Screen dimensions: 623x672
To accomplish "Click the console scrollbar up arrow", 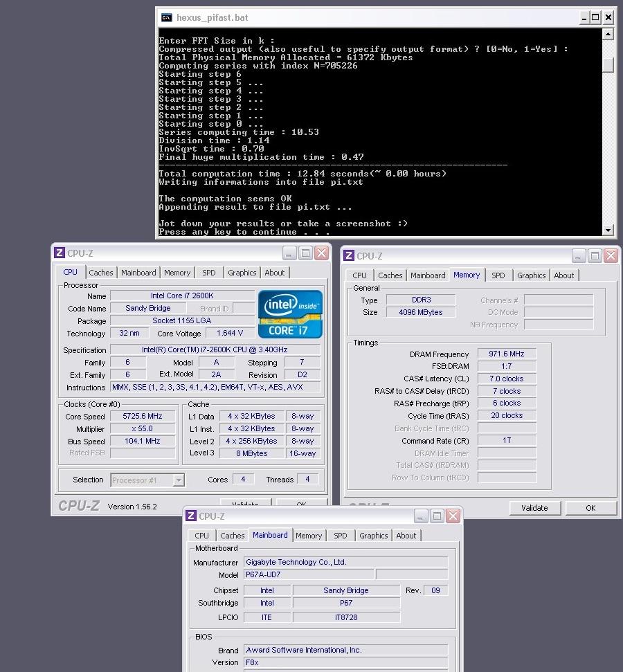I will point(608,34).
